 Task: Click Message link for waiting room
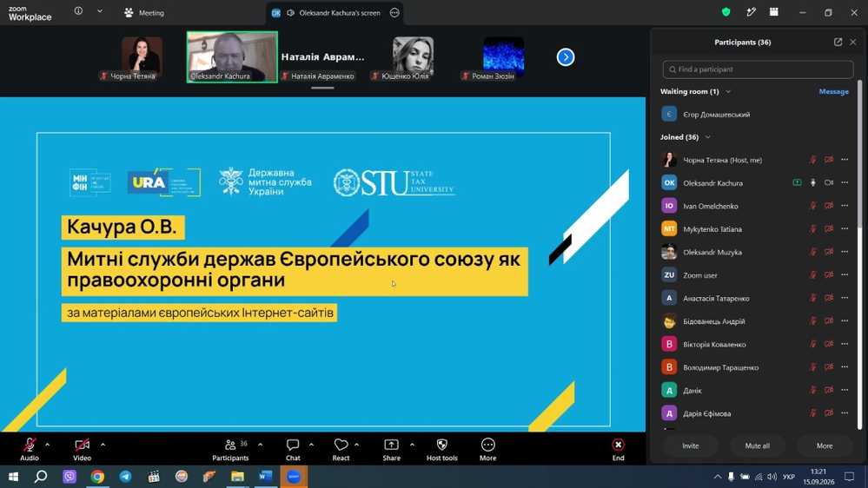click(833, 91)
